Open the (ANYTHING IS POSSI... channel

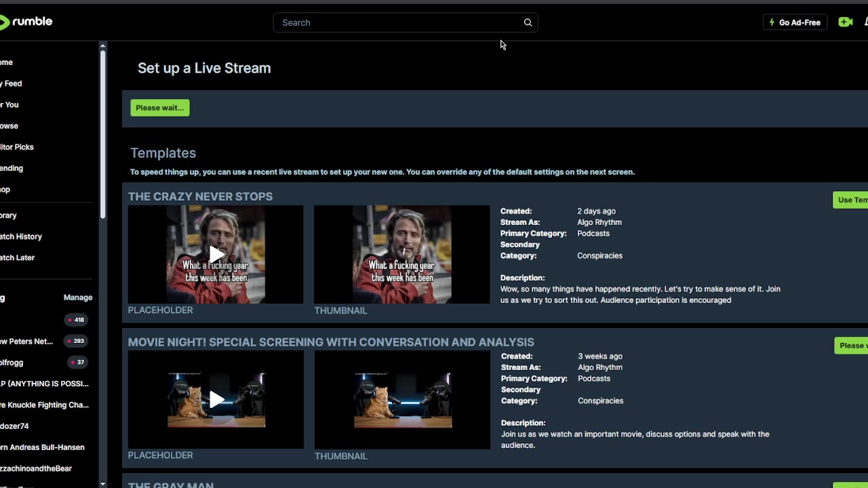pyautogui.click(x=45, y=384)
